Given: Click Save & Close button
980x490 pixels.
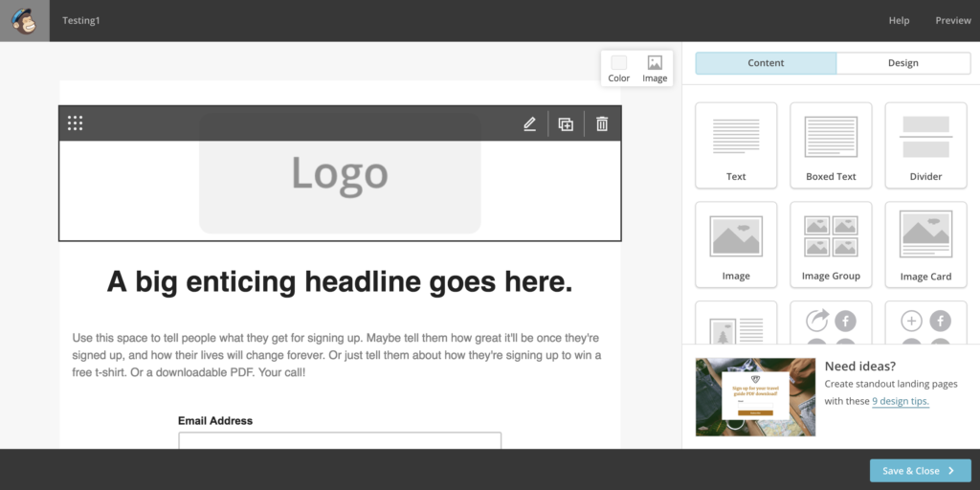Looking at the screenshot, I should [x=921, y=471].
